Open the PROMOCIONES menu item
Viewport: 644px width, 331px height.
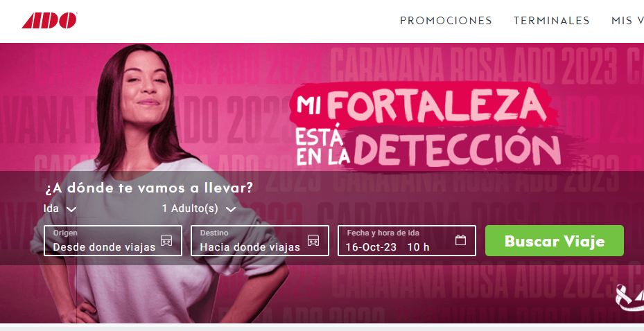446,21
